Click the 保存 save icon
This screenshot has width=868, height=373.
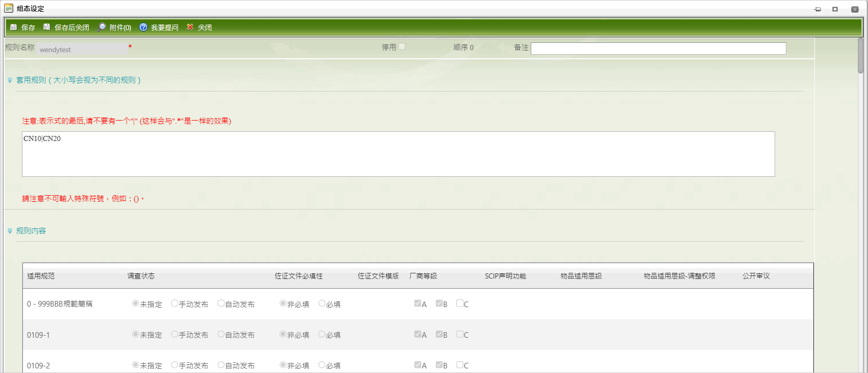coord(14,27)
